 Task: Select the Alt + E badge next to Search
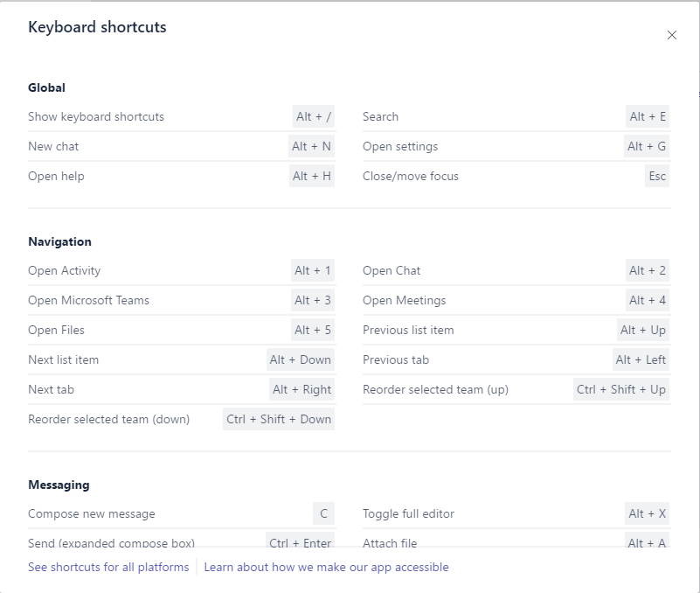click(x=648, y=116)
